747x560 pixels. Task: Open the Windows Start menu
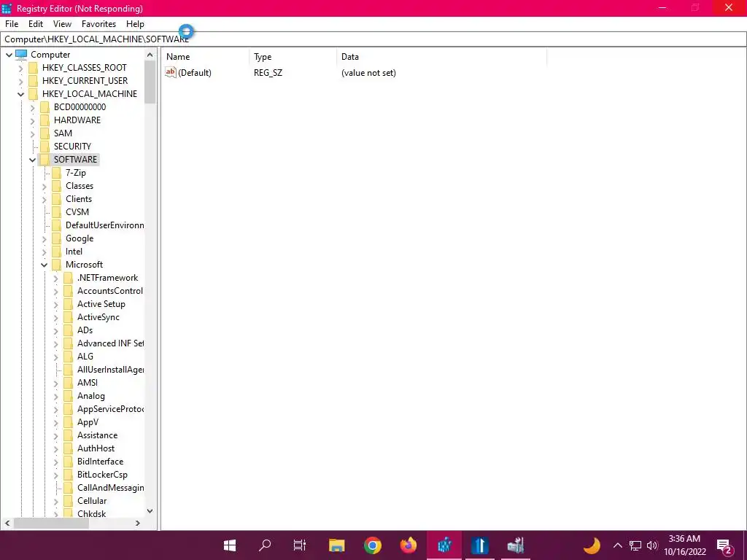pos(230,545)
